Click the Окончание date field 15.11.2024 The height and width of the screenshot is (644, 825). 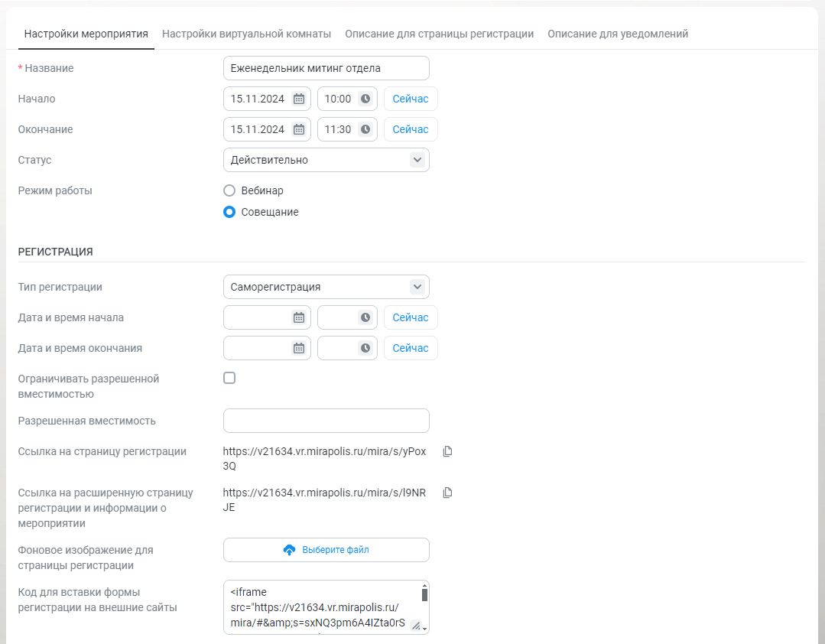268,129
